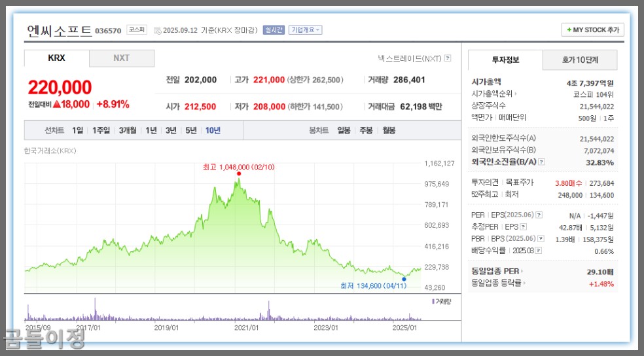Click the 외국인보유주식수(B) value 7,072,074

click(x=599, y=151)
